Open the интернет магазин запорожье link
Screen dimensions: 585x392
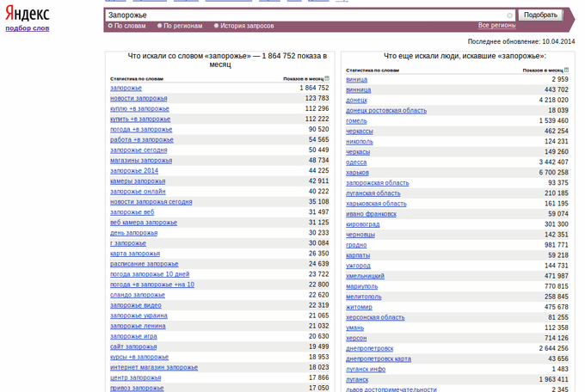(154, 367)
